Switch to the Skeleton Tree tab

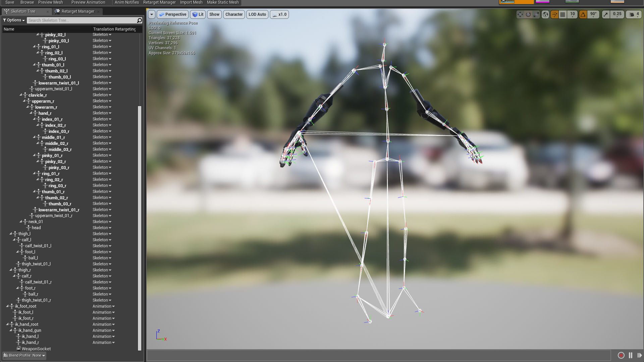(23, 11)
